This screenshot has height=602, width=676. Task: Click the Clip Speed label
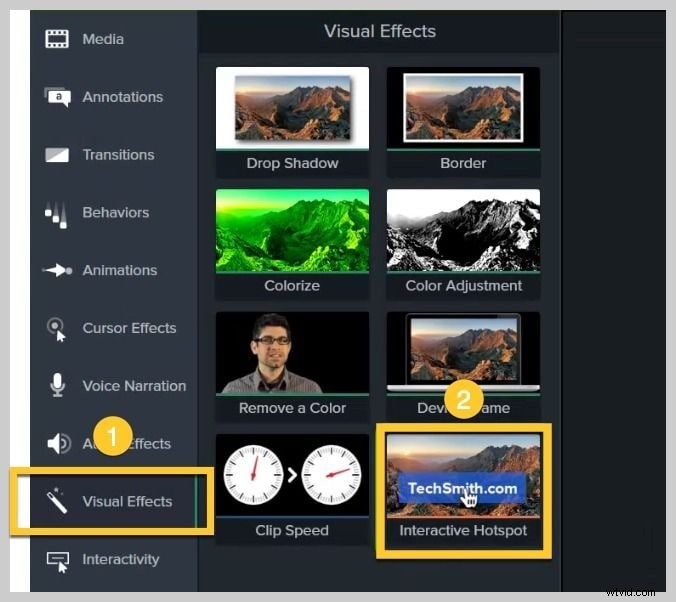[292, 530]
